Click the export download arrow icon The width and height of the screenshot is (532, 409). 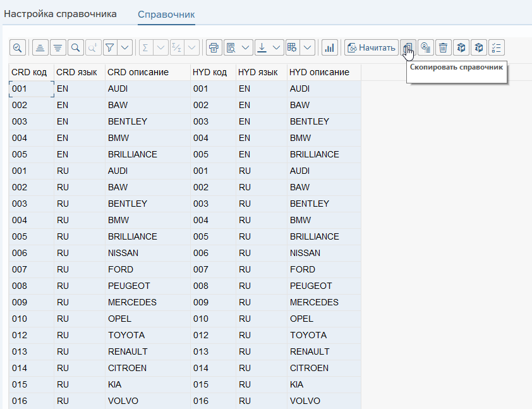262,47
